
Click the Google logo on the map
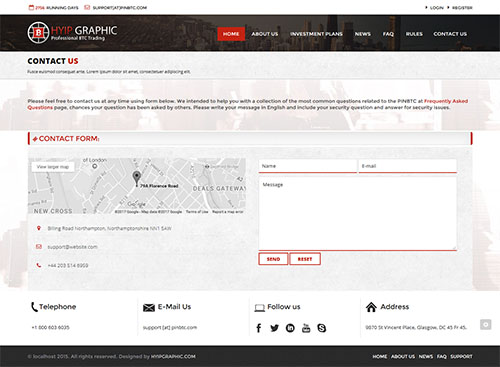point(137,204)
